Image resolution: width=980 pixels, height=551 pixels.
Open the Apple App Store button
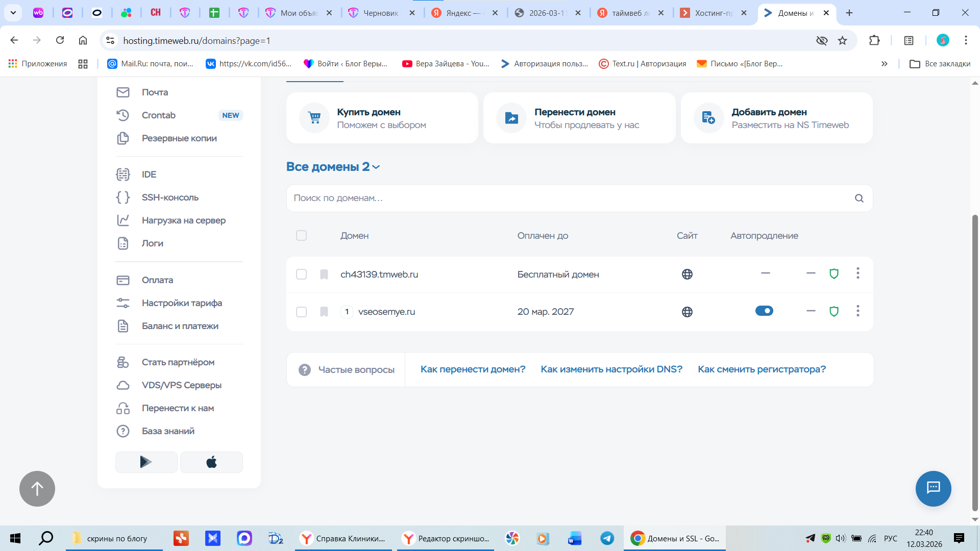211,462
